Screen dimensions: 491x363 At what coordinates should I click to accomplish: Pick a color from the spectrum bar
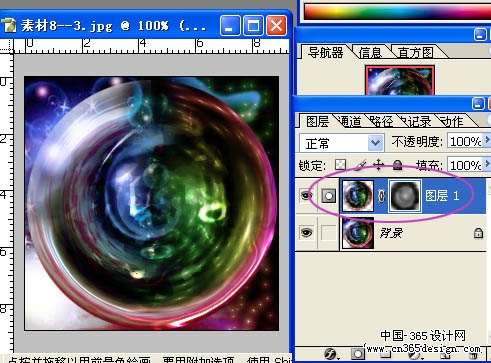click(x=397, y=12)
